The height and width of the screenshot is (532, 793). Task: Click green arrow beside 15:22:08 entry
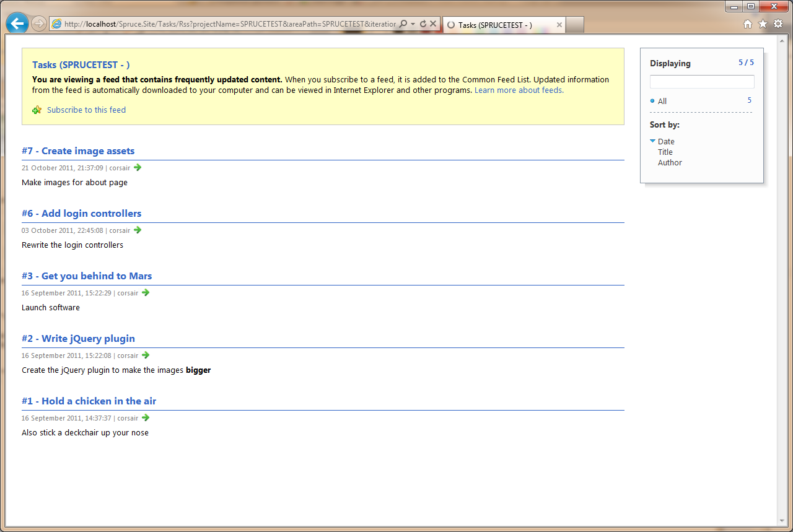point(146,355)
